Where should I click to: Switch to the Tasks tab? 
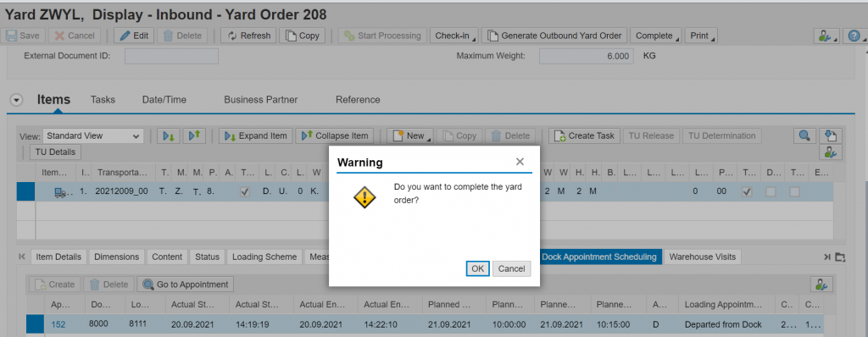[x=103, y=100]
